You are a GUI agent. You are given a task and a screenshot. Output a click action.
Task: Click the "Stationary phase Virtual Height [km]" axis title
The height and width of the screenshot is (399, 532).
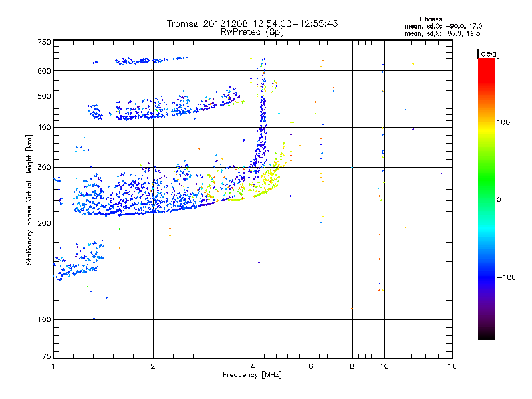tap(29, 199)
